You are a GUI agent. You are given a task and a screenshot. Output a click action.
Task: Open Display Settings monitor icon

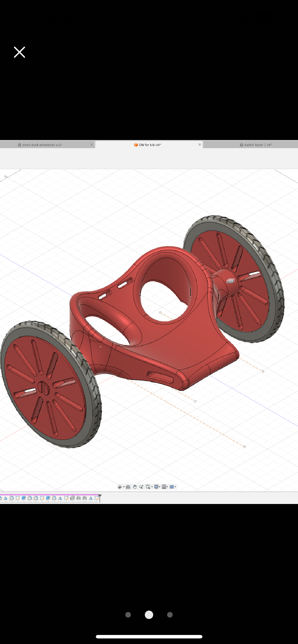tap(156, 487)
